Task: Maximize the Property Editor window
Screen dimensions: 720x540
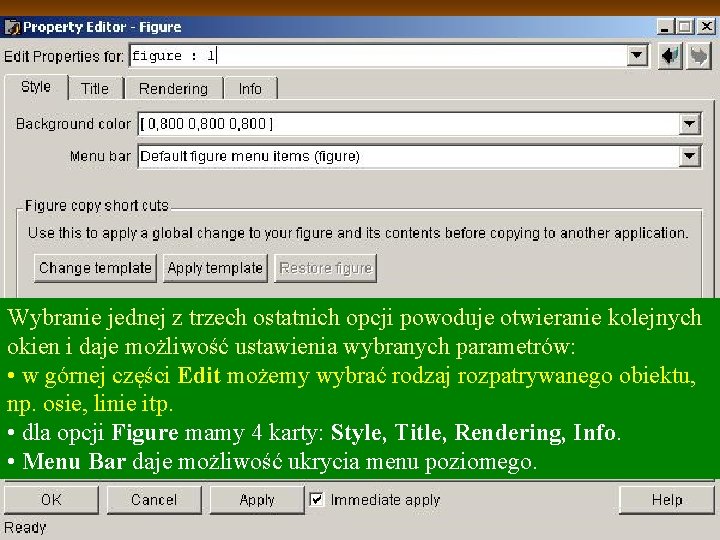Action: [685, 27]
